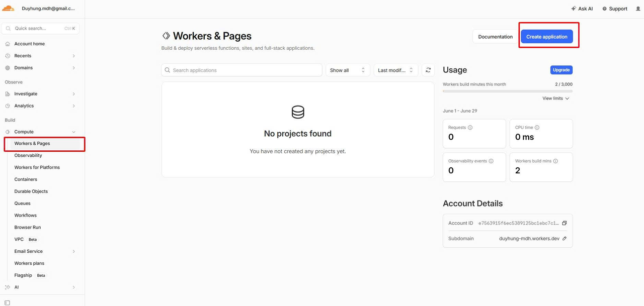Click the refresh applications list icon
The width and height of the screenshot is (644, 306).
tap(428, 70)
